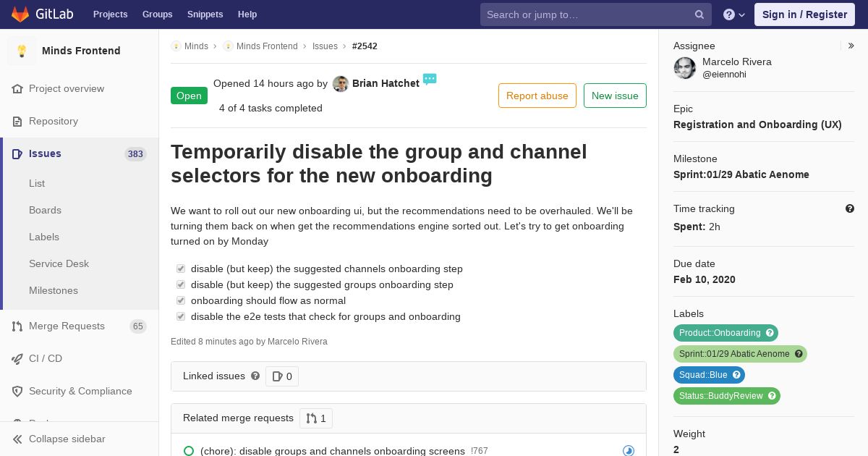Open the Groups top menu
This screenshot has height=456, width=868.
(157, 14)
